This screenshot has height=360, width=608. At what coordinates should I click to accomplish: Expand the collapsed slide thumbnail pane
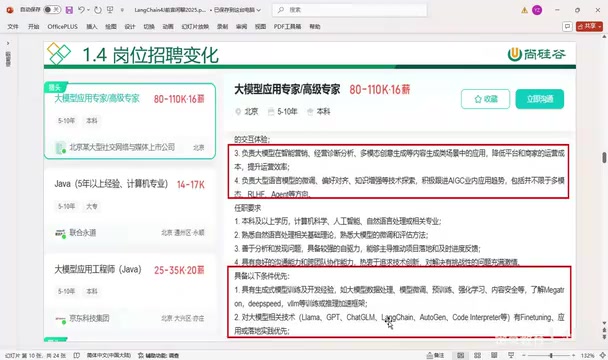click(8, 43)
